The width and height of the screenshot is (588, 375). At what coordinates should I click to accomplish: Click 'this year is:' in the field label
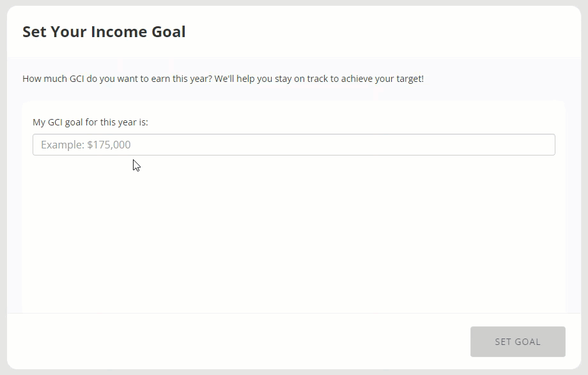click(124, 122)
